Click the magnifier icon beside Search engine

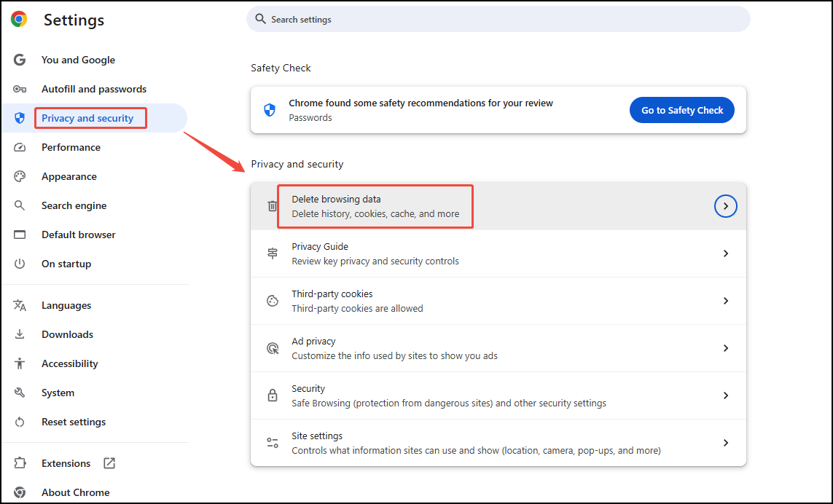pos(20,205)
